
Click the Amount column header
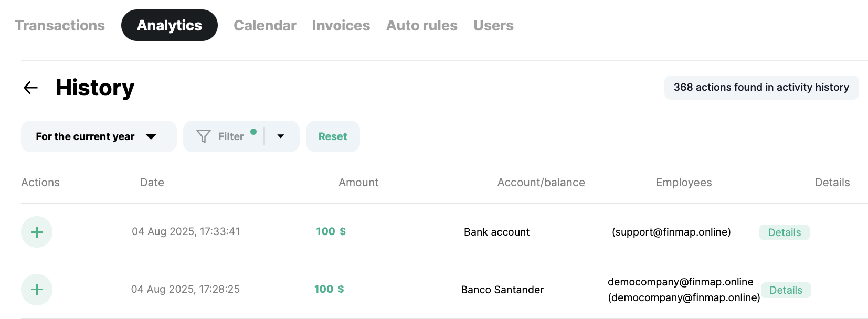[358, 183]
